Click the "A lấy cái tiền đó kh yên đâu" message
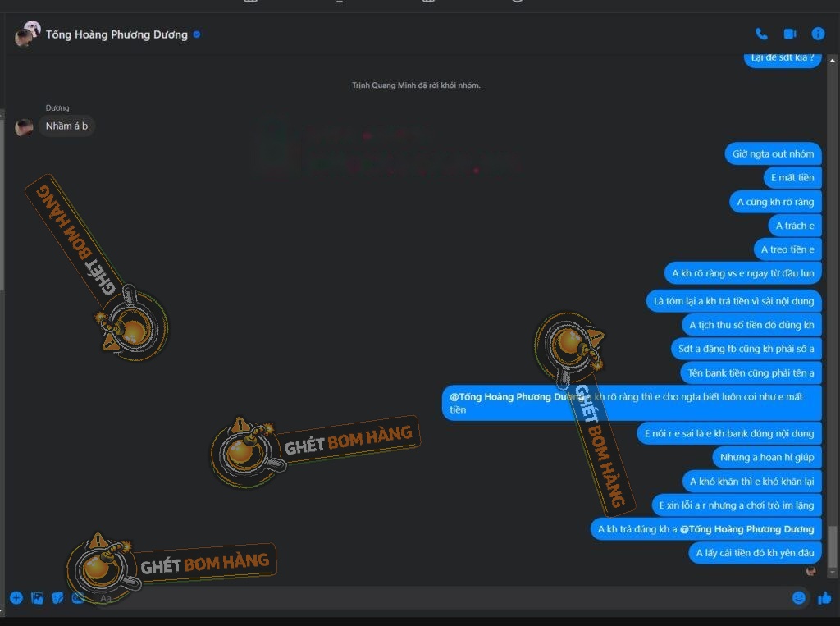840x626 pixels. click(x=755, y=553)
